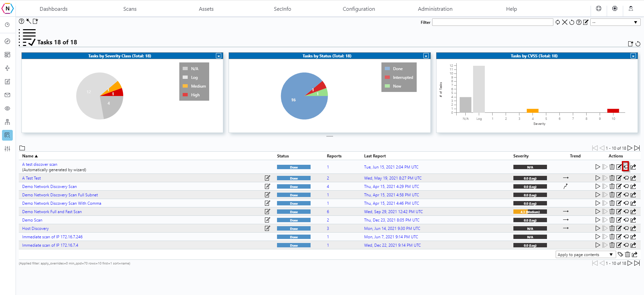Select the Done status bar of Demo Scan

coord(294,220)
